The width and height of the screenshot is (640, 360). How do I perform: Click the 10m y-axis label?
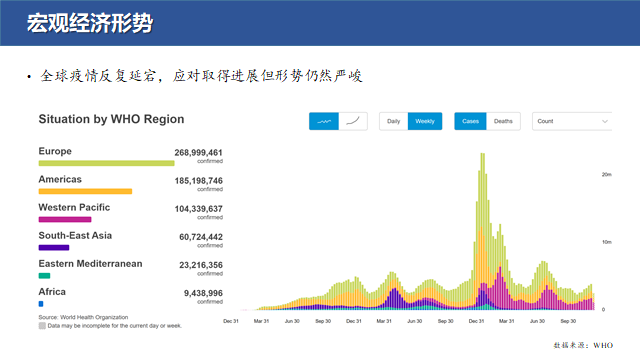tap(607, 242)
